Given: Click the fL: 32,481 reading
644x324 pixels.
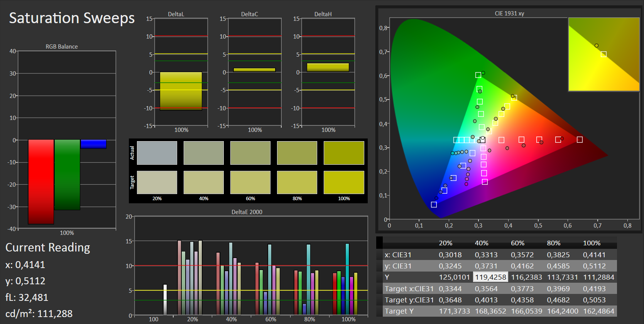Looking at the screenshot, I should pos(27,297).
